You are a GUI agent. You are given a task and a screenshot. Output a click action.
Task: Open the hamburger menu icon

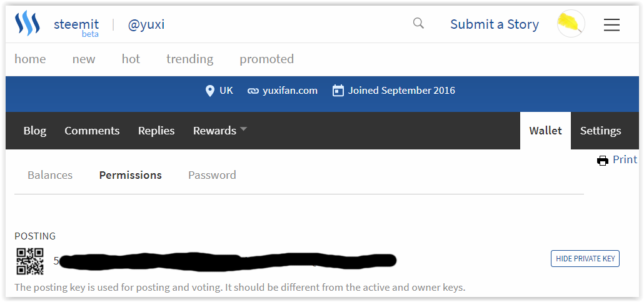[x=611, y=24]
